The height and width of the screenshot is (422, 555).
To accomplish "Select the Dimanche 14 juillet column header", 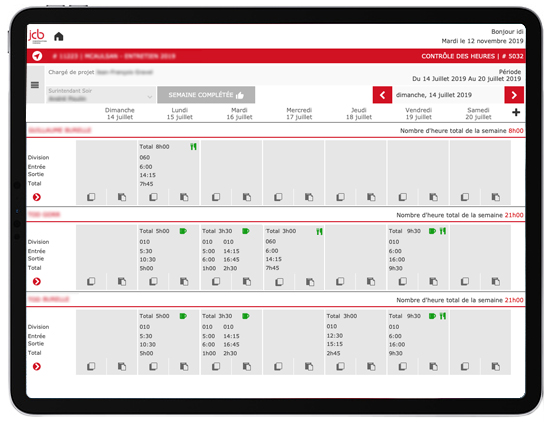I will (120, 114).
